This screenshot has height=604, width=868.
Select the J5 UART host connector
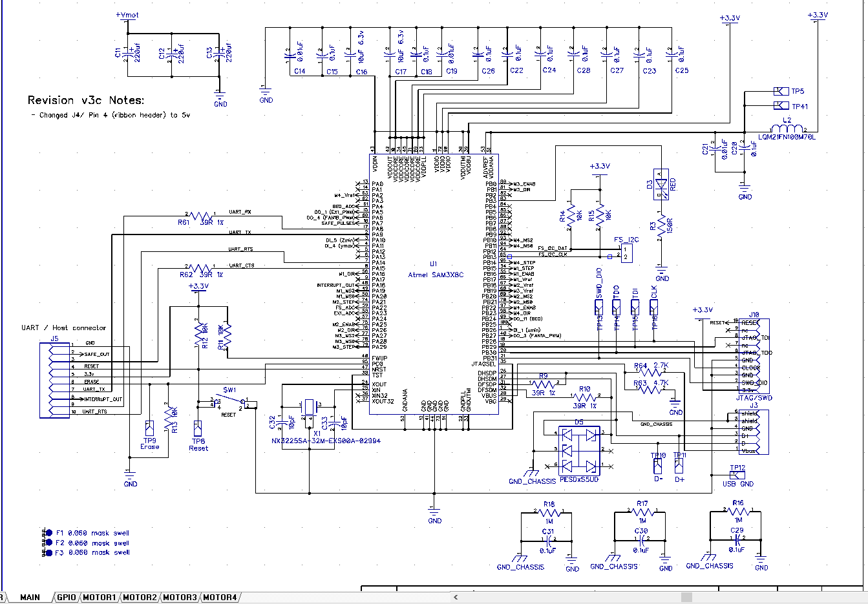coord(54,380)
